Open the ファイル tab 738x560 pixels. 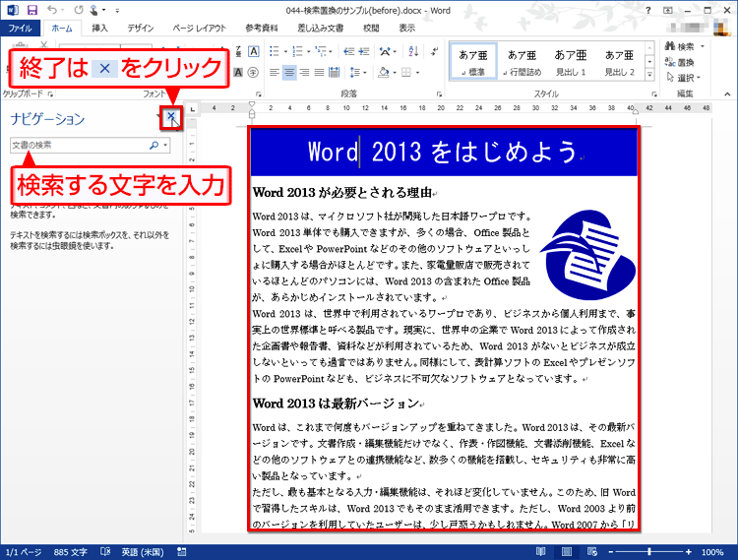(20, 29)
